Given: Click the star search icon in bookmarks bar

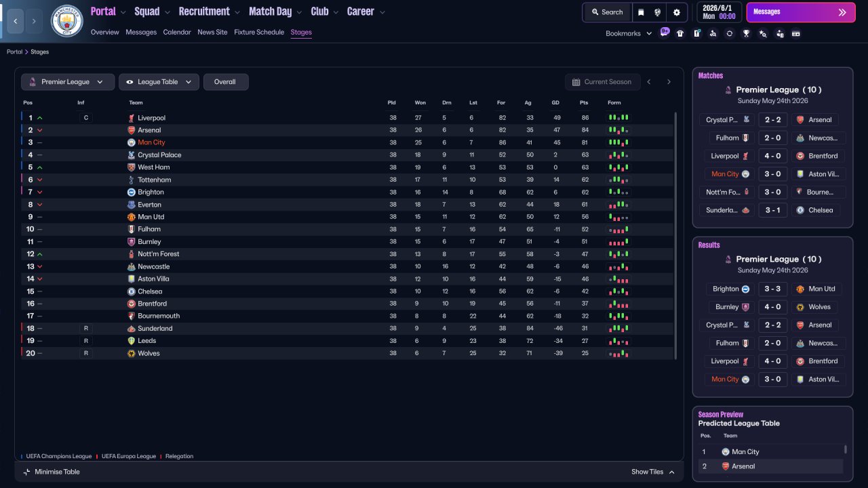Looking at the screenshot, I should pos(763,33).
